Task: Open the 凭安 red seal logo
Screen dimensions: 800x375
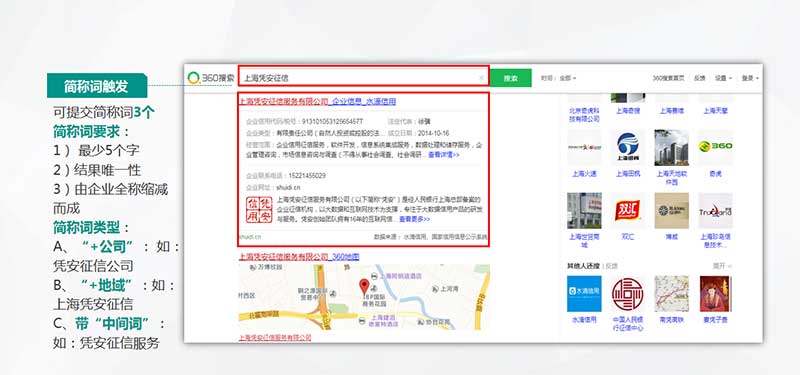Action: [x=259, y=210]
